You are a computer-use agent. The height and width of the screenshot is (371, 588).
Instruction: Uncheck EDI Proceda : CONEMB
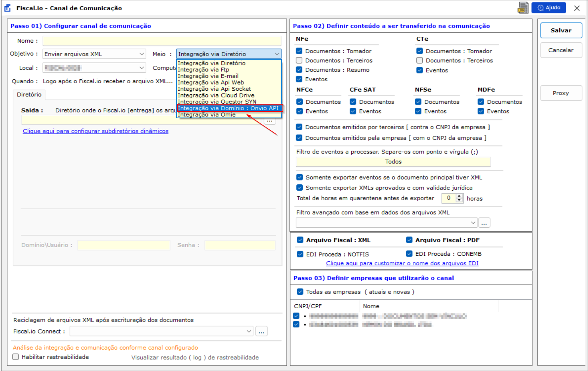click(x=409, y=254)
